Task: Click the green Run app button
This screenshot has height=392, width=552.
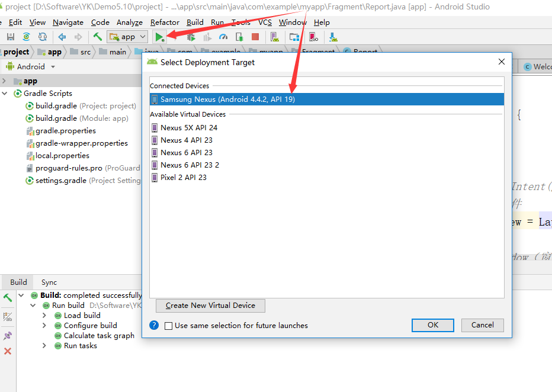Action: tap(159, 37)
